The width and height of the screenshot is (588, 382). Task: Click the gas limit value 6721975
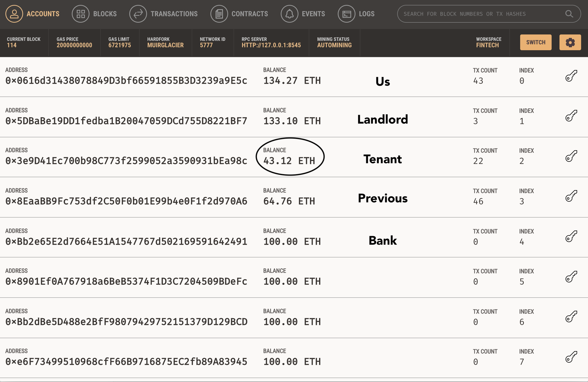coord(119,45)
